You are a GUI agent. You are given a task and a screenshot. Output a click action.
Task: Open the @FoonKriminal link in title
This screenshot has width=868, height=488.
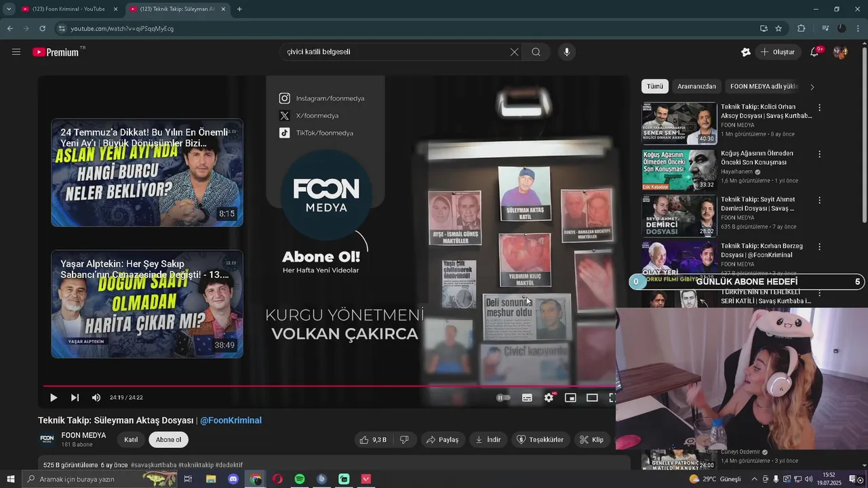[x=231, y=420]
